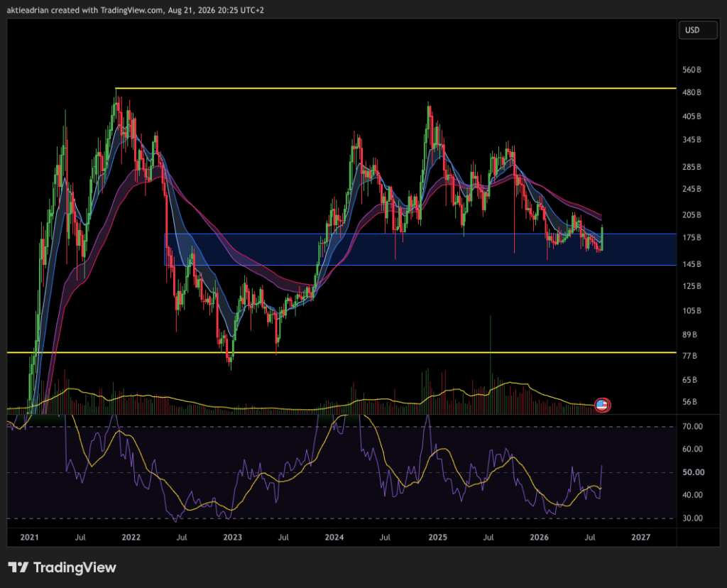
Task: Click the 405 B price axis label
Action: click(x=692, y=116)
